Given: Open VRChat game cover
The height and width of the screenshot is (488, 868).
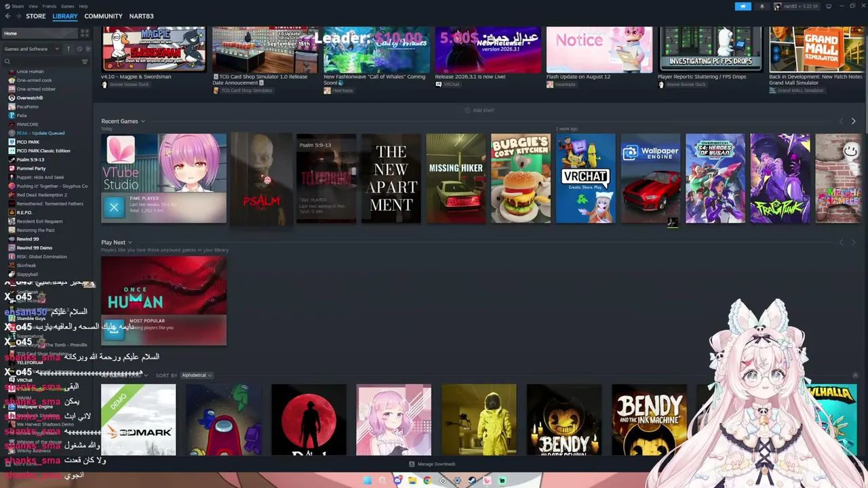Looking at the screenshot, I should click(x=586, y=178).
